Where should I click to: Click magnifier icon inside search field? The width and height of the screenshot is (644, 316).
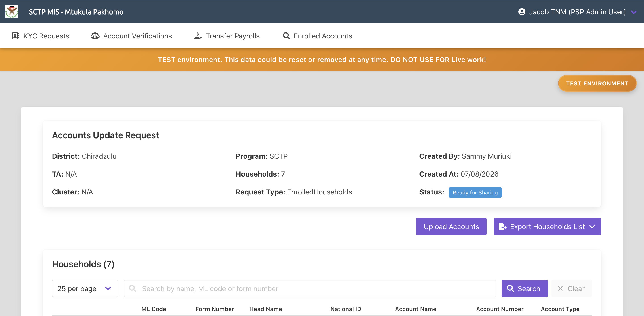[133, 288]
